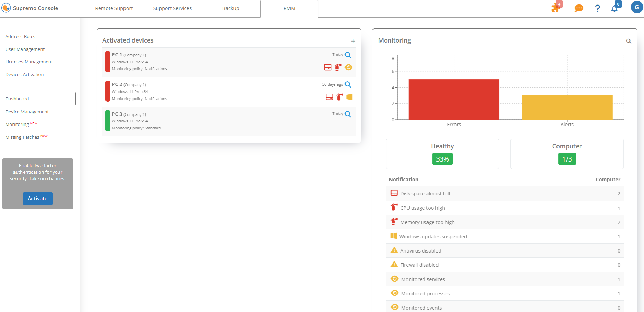Image resolution: width=644 pixels, height=312 pixels.
Task: Click the yellow Alerts chart bar
Action: click(567, 108)
